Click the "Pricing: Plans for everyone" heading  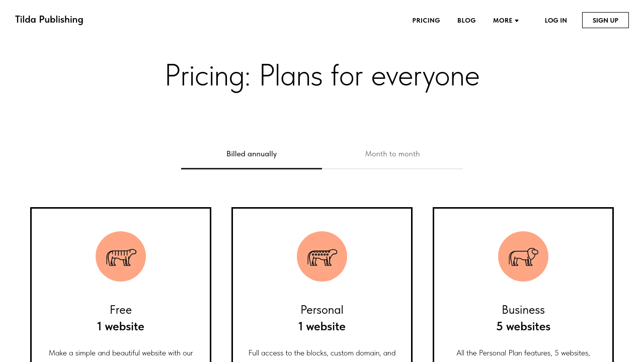tap(322, 75)
